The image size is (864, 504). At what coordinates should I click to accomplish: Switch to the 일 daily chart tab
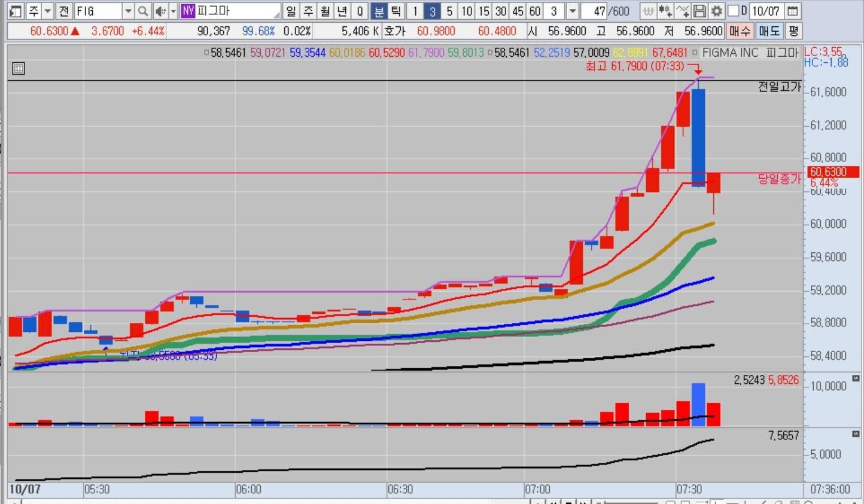(291, 11)
